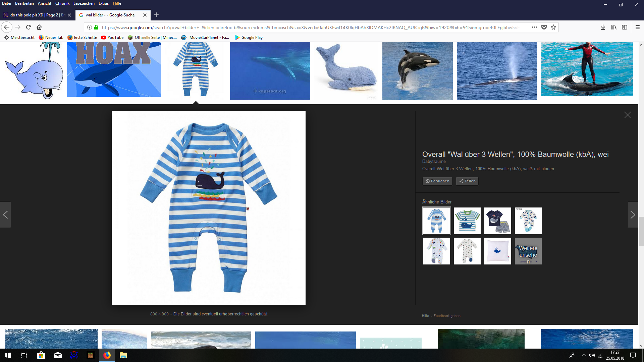This screenshot has width=644, height=362.
Task: Open the Neuer Tab bookmark
Action: (51, 38)
